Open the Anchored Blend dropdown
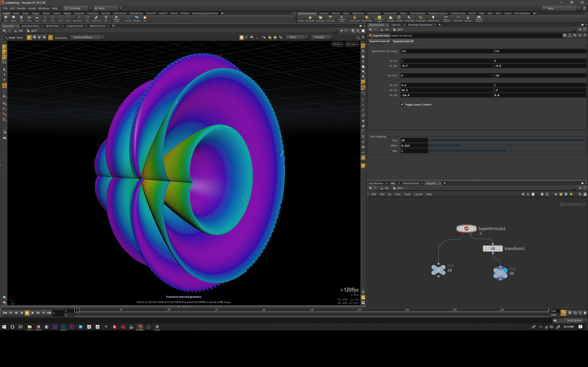588x367 pixels. [88, 37]
